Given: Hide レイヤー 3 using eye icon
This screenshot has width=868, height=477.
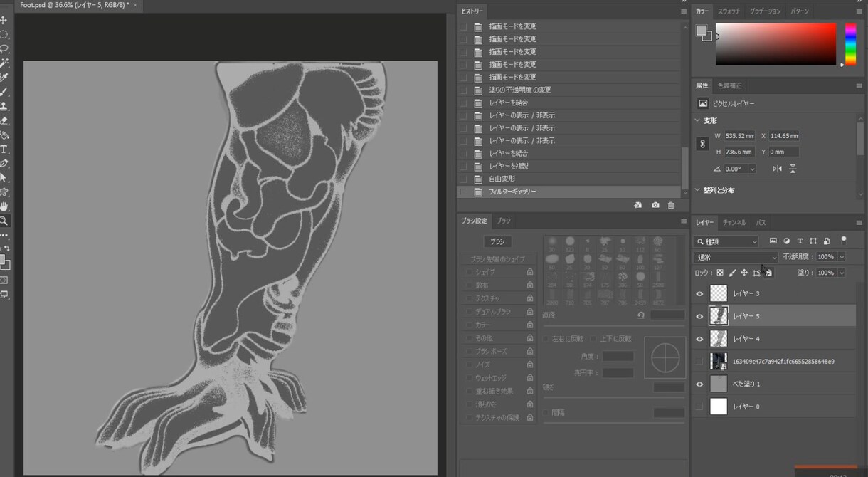Looking at the screenshot, I should pos(699,294).
